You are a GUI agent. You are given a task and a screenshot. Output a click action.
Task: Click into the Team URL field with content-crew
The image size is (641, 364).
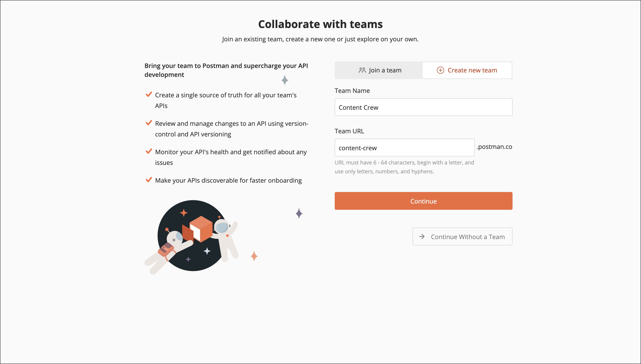pos(404,148)
